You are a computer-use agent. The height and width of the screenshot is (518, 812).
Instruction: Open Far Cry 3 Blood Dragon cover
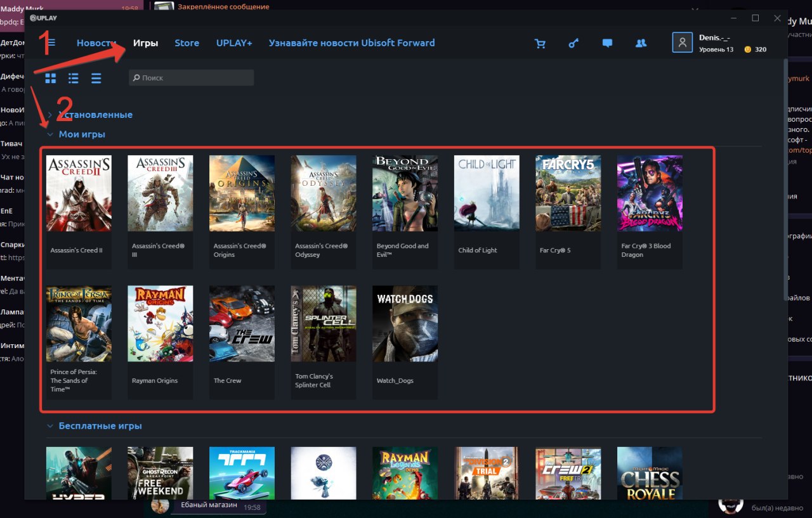click(x=650, y=193)
